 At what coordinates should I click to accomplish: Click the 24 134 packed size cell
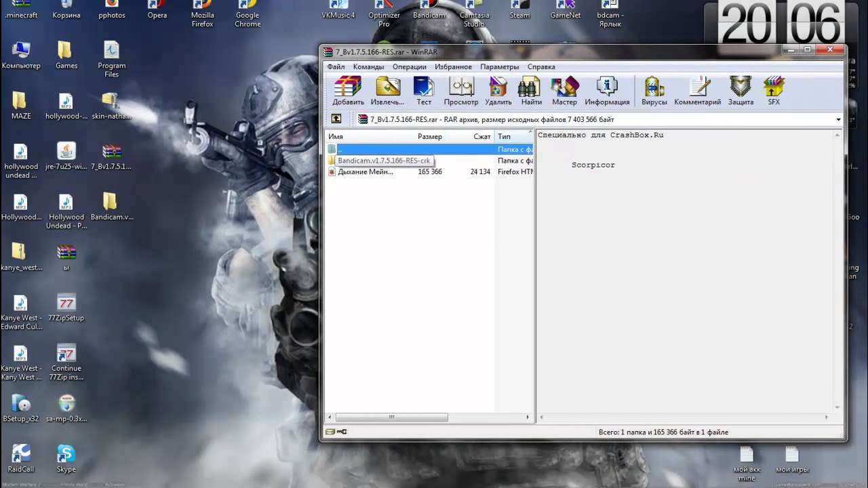click(480, 171)
